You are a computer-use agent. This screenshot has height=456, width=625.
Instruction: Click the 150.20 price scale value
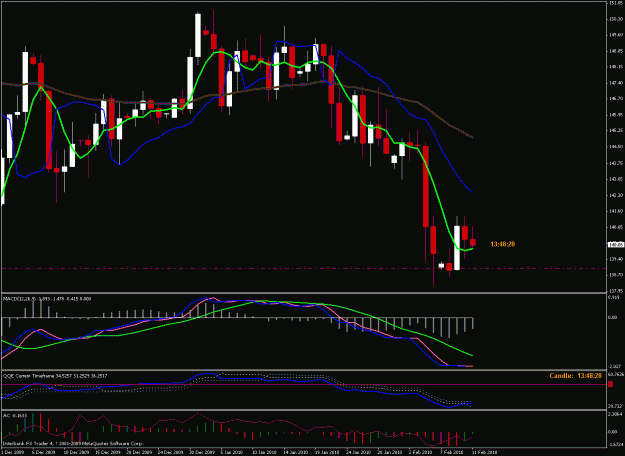pyautogui.click(x=615, y=19)
